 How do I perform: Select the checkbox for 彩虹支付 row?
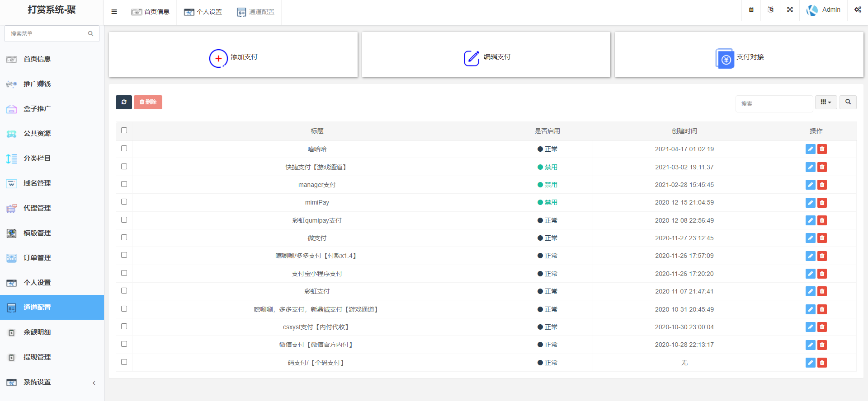(x=124, y=291)
